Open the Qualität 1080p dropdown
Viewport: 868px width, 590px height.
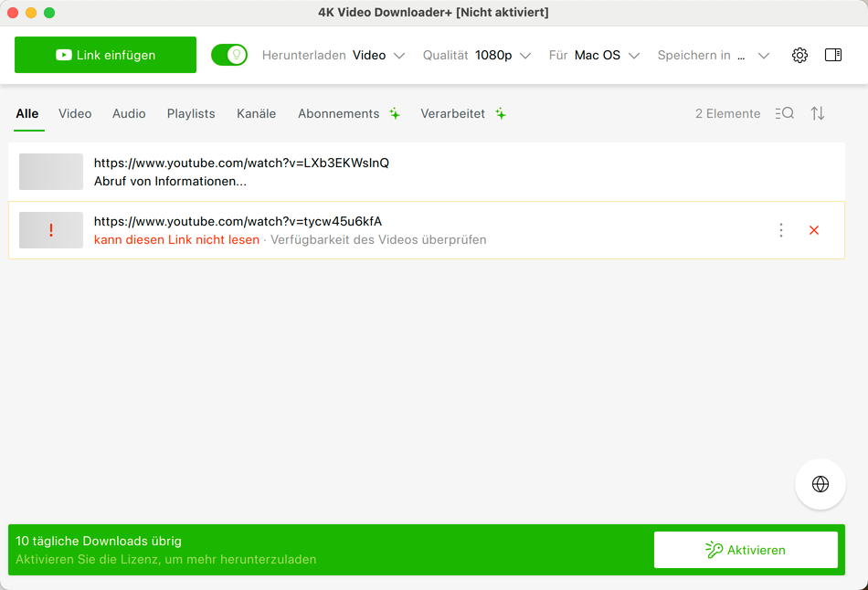477,56
